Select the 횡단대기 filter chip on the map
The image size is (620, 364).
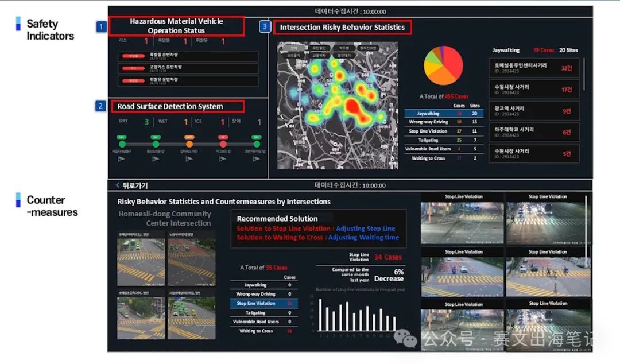click(x=344, y=55)
